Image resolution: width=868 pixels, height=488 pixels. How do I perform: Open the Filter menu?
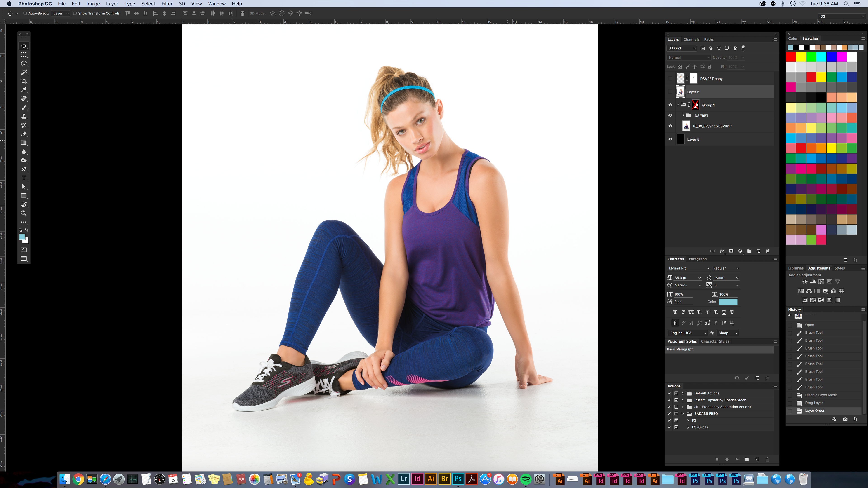pos(166,4)
